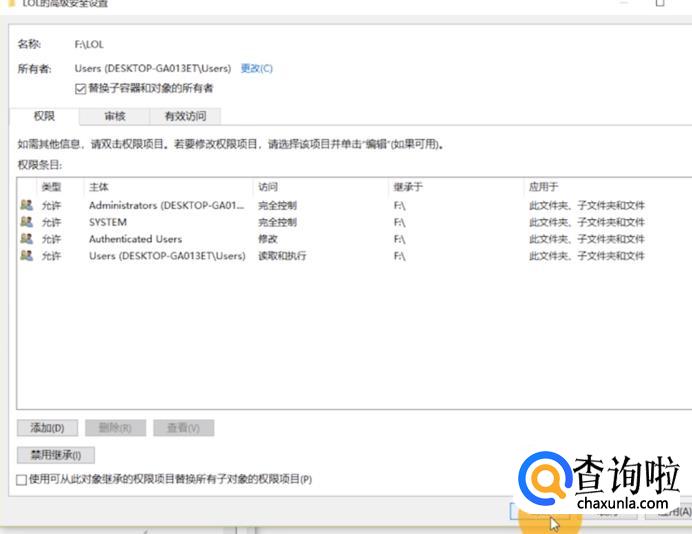
Task: Click the 访问 column header
Action: (268, 187)
